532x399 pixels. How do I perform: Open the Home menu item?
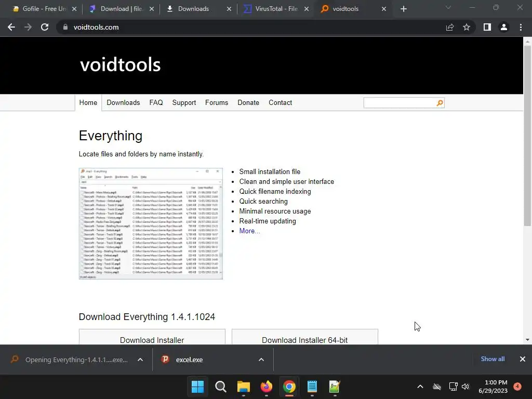coord(88,102)
